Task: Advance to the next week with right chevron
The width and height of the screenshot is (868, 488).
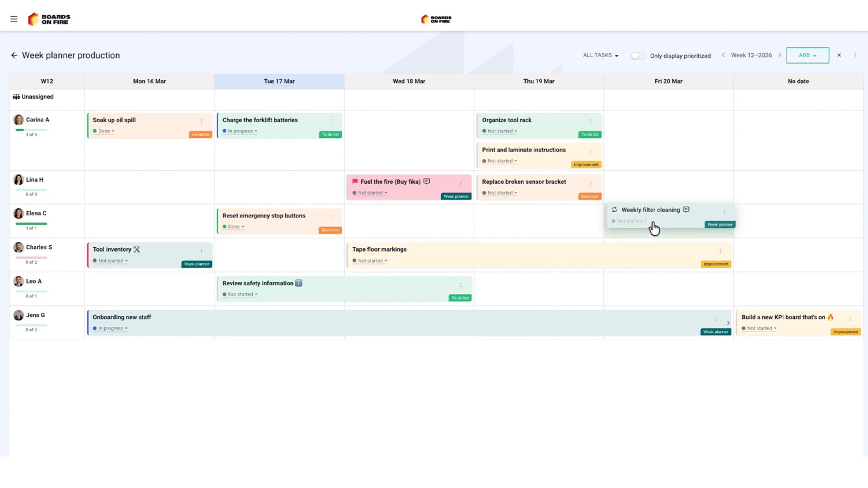Action: point(780,55)
